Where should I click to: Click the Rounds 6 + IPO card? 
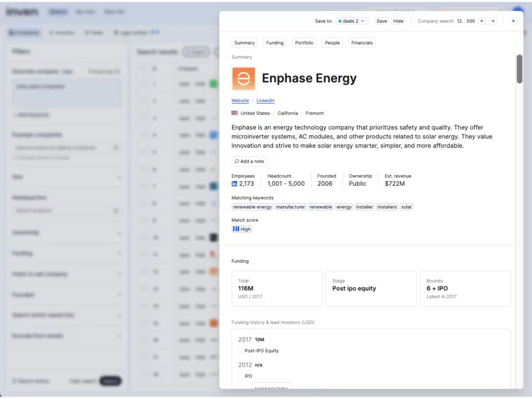click(465, 289)
